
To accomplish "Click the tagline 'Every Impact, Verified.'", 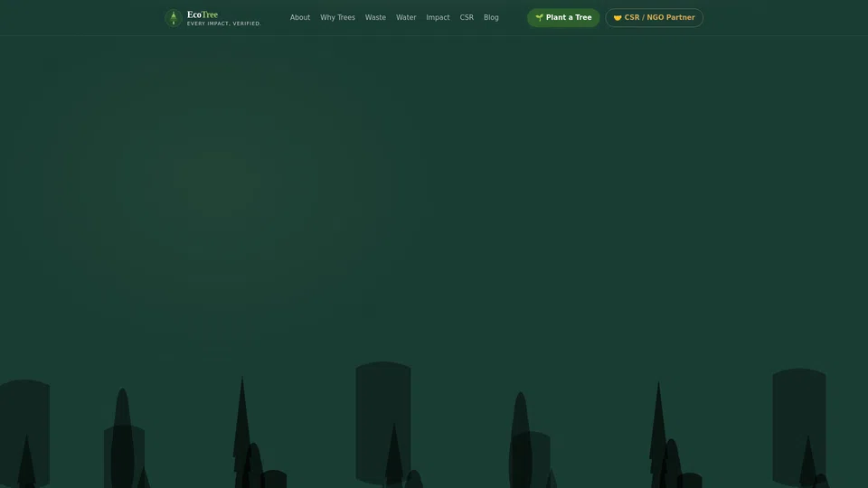I will coord(224,23).
